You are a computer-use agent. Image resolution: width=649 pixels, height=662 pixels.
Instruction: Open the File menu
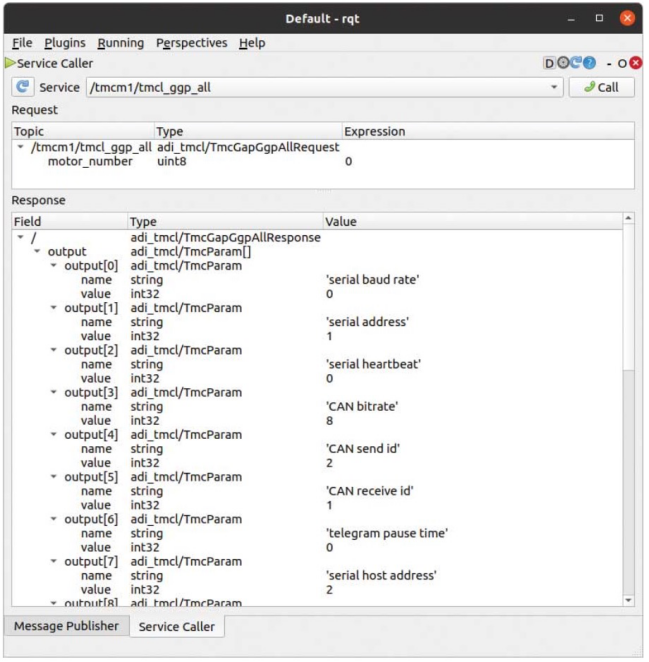[22, 43]
